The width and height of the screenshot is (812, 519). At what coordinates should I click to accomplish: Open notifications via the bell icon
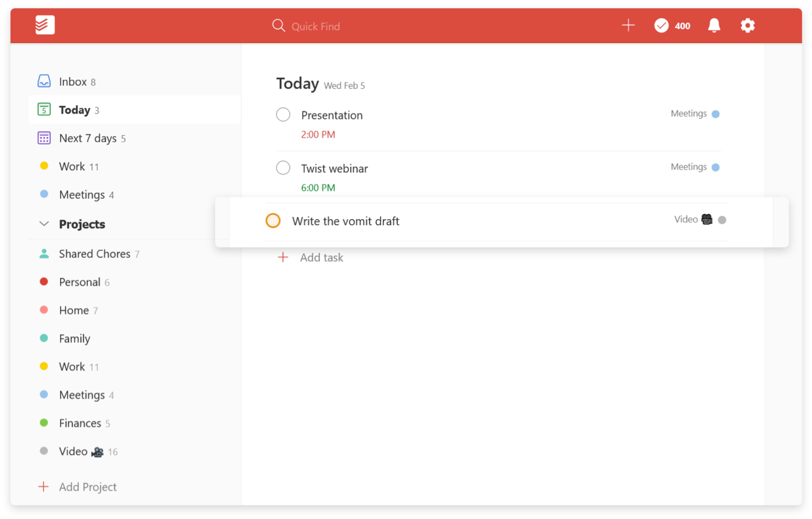pos(714,25)
